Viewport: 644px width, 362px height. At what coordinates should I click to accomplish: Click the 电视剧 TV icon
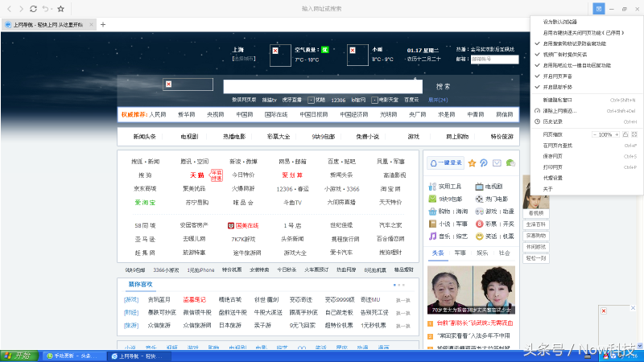[x=479, y=187]
